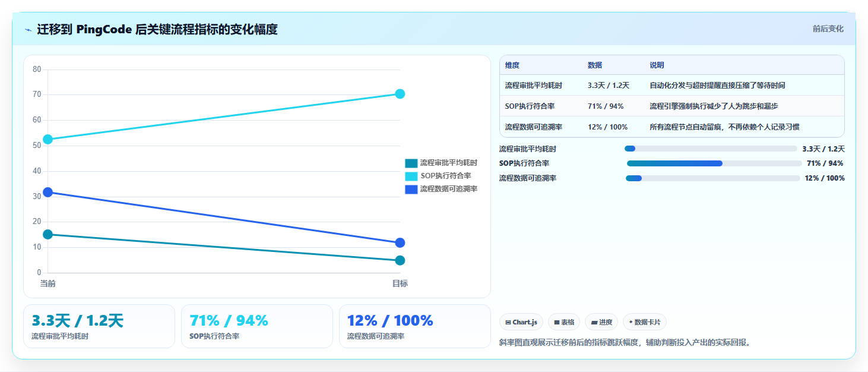Image resolution: width=868 pixels, height=372 pixels.
Task: Click the progress value 12% / 100% beside bar
Action: pyautogui.click(x=825, y=178)
